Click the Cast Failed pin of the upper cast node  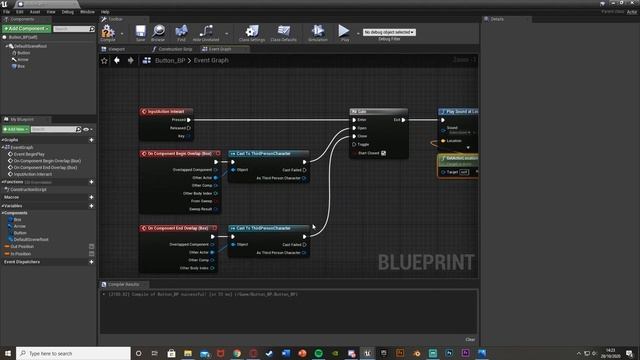pyautogui.click(x=304, y=170)
